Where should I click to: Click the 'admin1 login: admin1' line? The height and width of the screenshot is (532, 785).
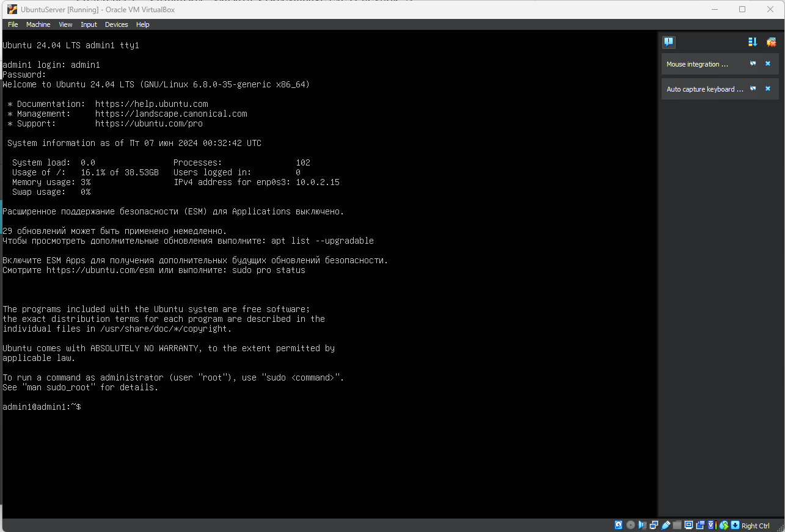point(51,65)
